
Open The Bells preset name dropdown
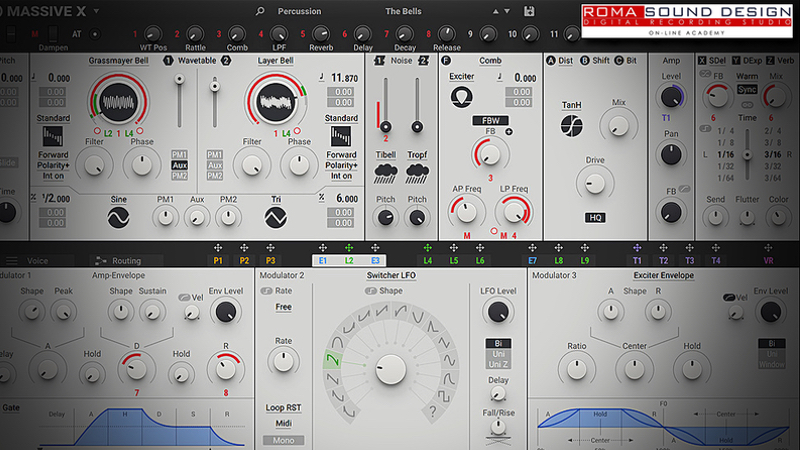click(x=404, y=11)
